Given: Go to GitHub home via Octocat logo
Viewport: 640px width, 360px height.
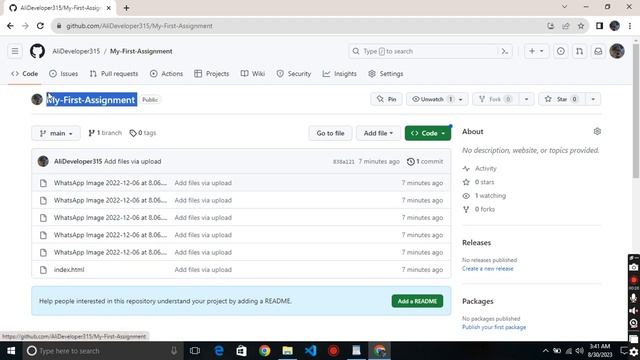Looking at the screenshot, I should point(38,51).
